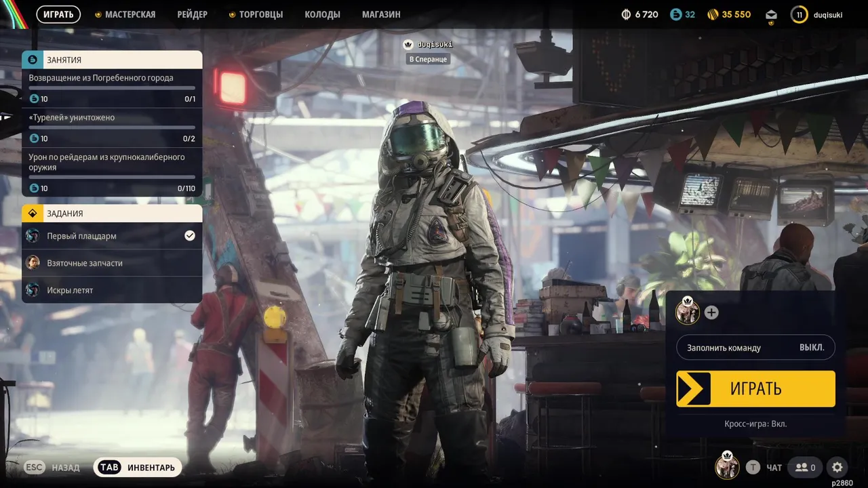
Task: Click the В Сперанце status tag
Action: (x=428, y=59)
